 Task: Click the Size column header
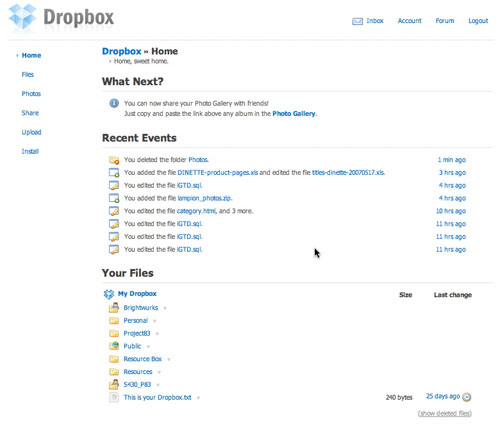click(406, 295)
